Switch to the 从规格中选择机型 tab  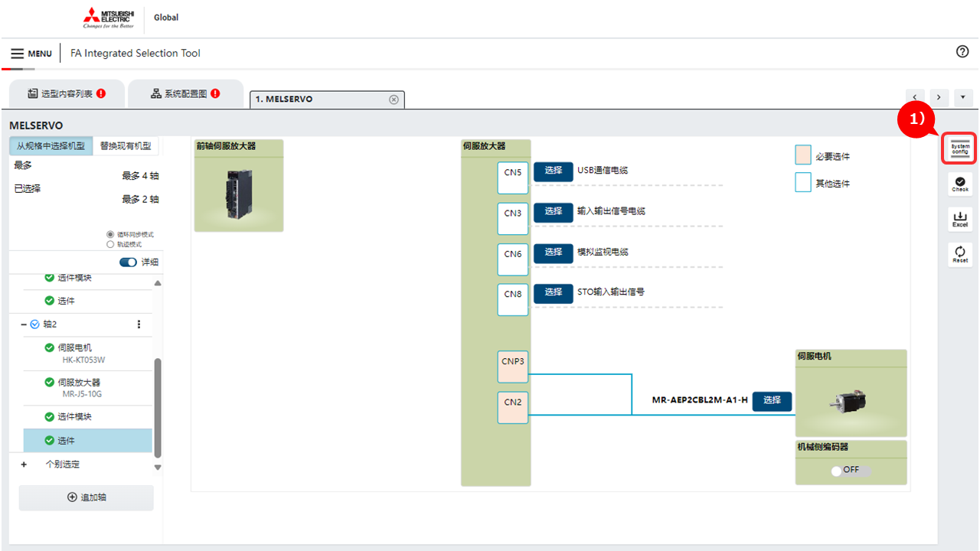tap(51, 146)
